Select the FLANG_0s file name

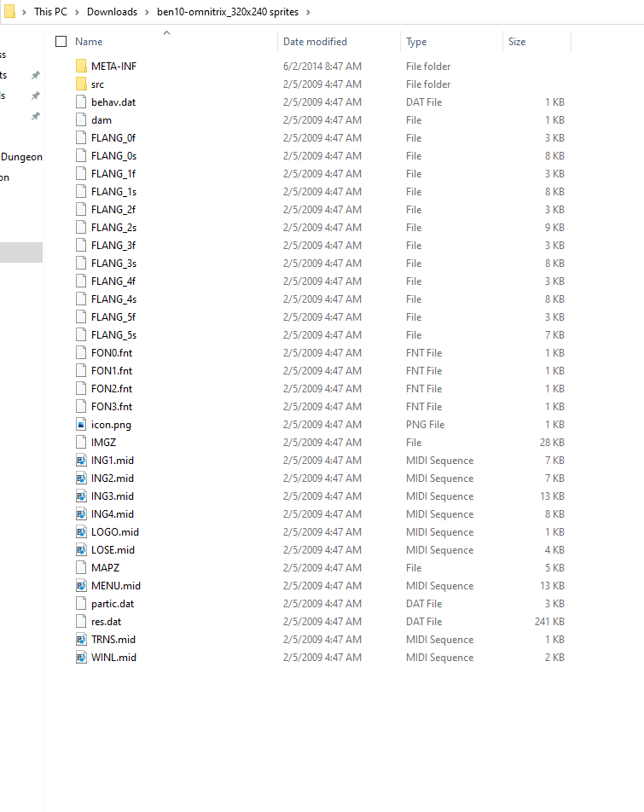pos(114,156)
